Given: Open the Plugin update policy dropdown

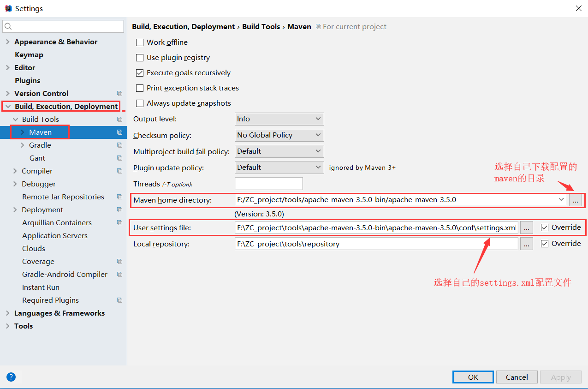Looking at the screenshot, I should click(x=279, y=168).
